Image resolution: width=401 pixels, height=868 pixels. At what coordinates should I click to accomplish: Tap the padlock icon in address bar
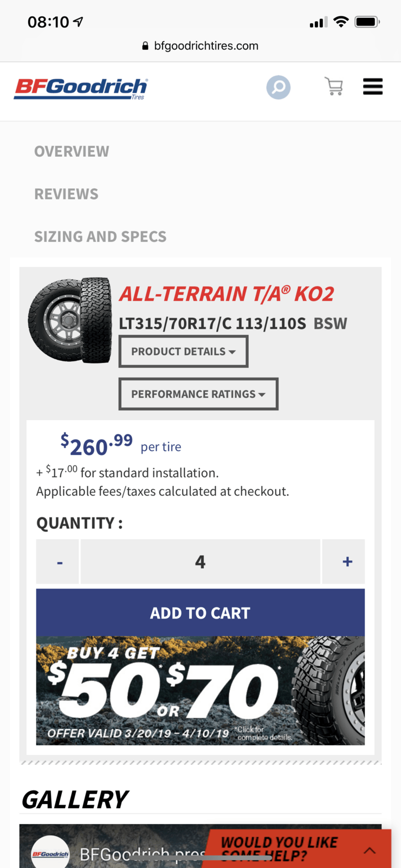(x=145, y=46)
